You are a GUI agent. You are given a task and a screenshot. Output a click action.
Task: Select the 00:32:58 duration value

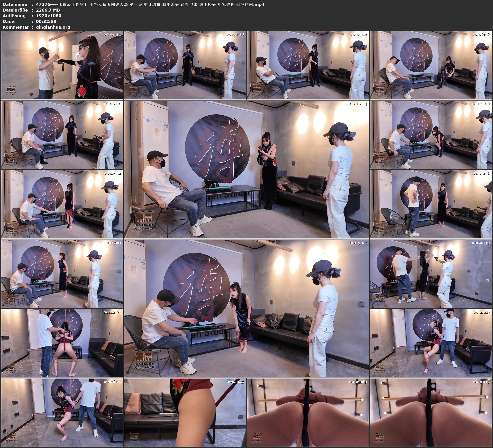46,22
